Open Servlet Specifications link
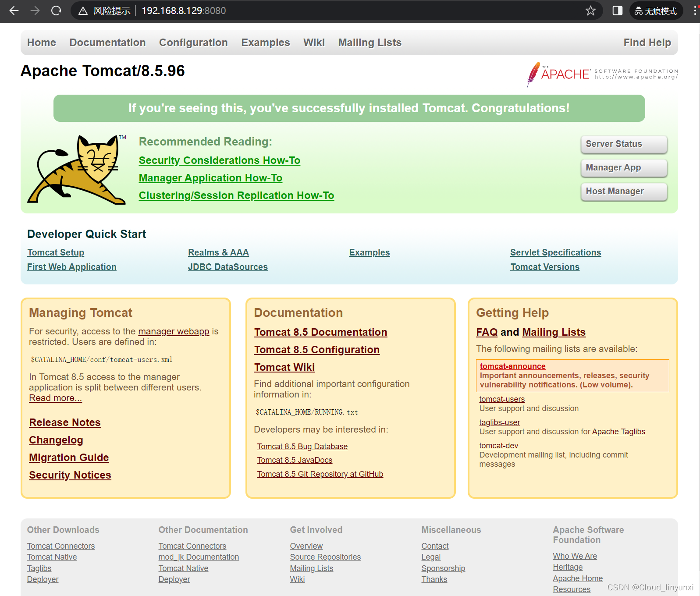Image resolution: width=700 pixels, height=596 pixels. (x=555, y=252)
